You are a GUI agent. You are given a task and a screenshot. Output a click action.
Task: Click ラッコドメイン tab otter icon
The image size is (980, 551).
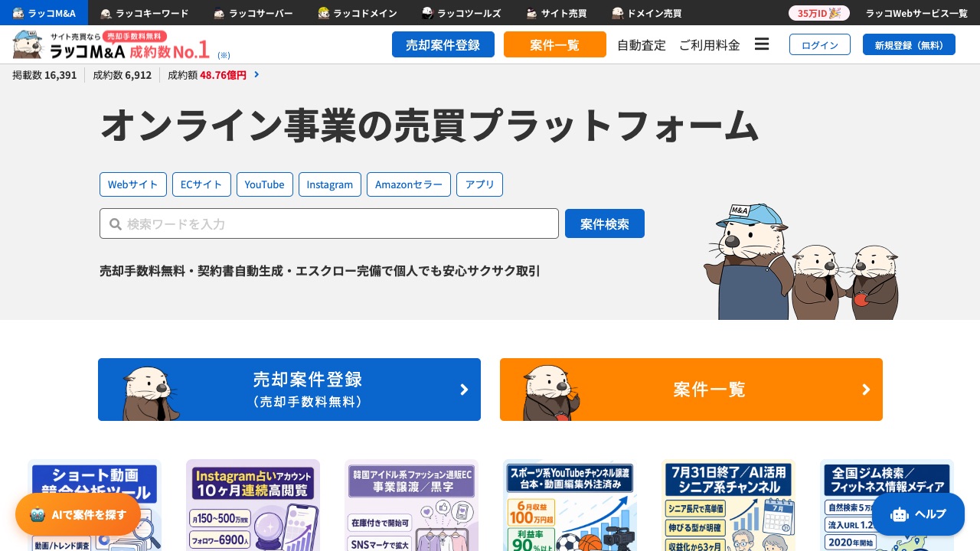323,13
